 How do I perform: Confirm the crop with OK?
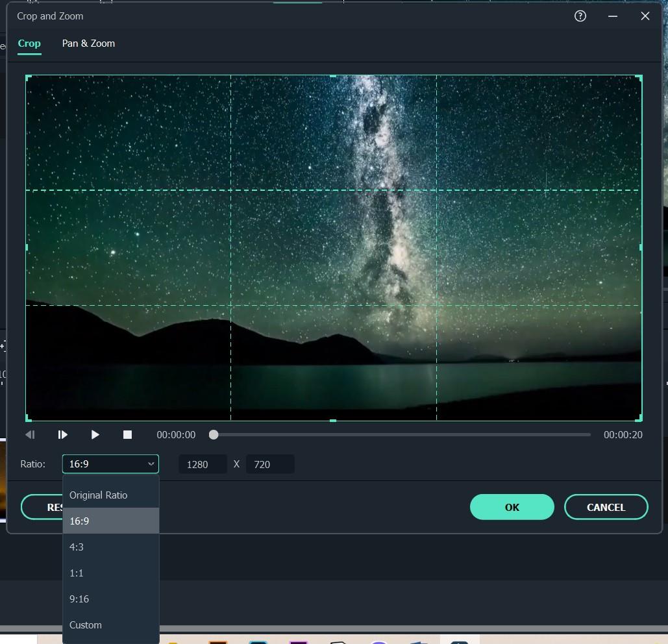click(512, 507)
